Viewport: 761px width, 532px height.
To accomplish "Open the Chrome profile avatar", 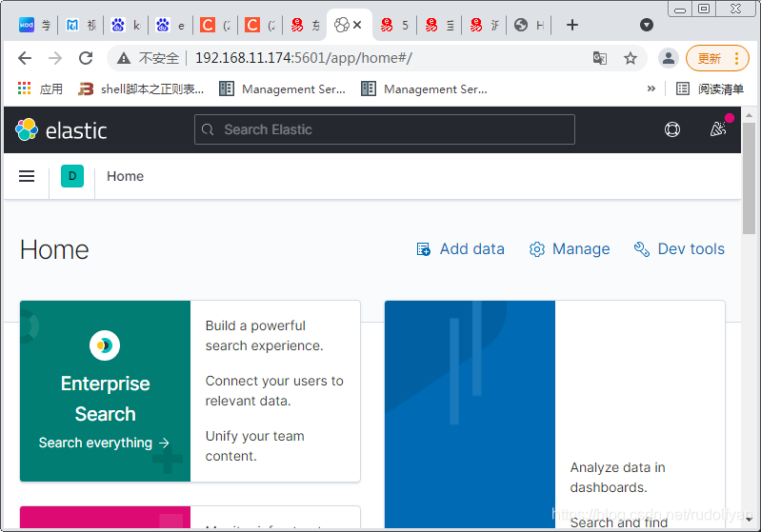I will 669,58.
